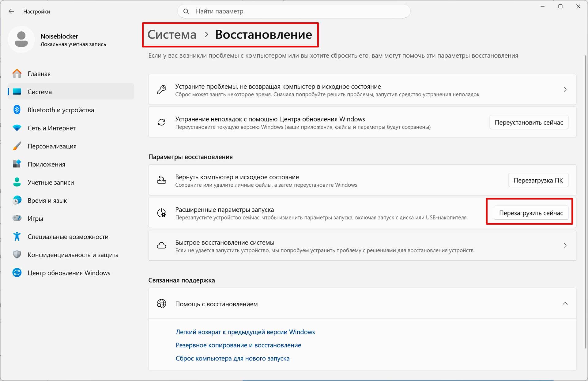Open Игры settings via the Xbox icon
Viewport: 588px width, 381px height.
pyautogui.click(x=17, y=218)
